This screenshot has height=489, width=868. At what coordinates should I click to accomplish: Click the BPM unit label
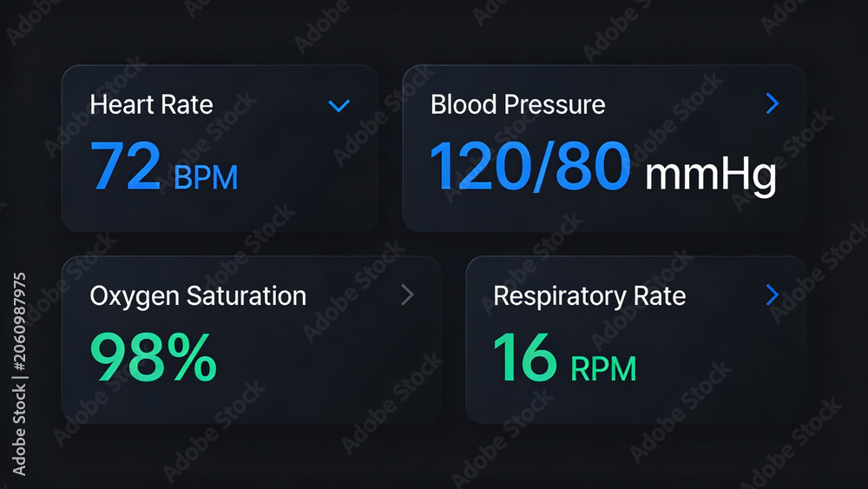coord(206,177)
